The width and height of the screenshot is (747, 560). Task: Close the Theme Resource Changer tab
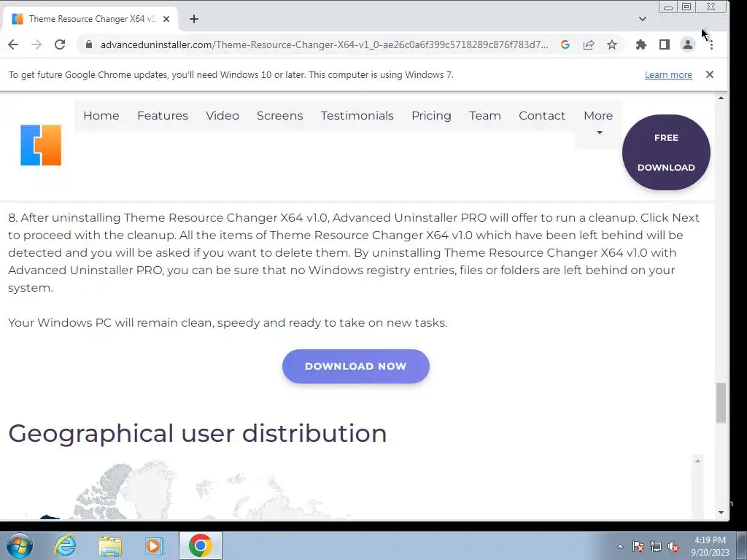pyautogui.click(x=166, y=19)
